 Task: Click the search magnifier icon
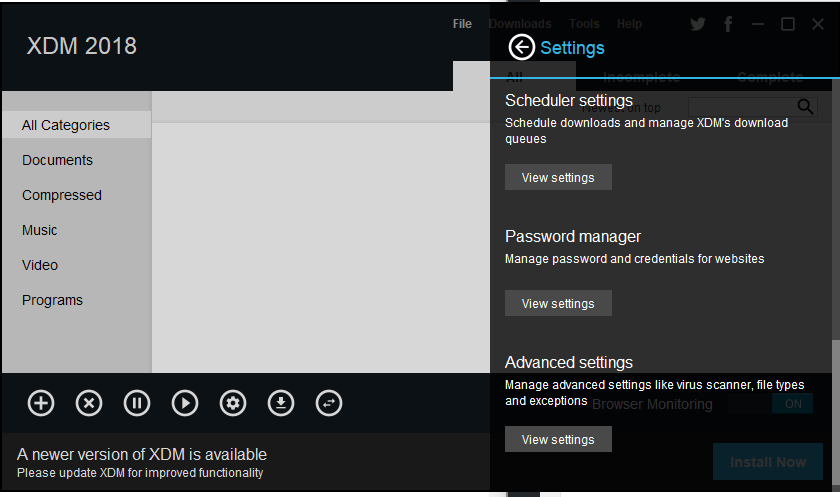click(805, 106)
